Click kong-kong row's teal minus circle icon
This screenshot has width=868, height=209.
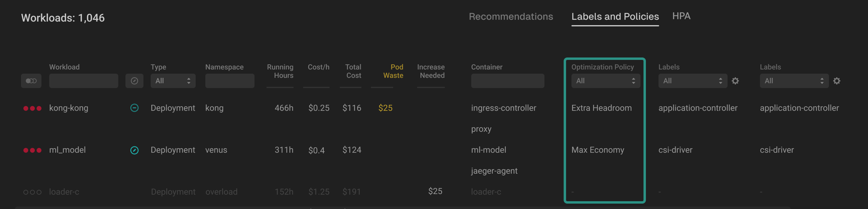134,108
